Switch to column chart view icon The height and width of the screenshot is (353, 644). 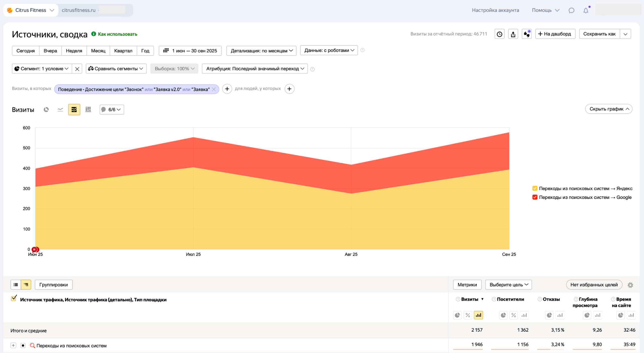(x=88, y=110)
